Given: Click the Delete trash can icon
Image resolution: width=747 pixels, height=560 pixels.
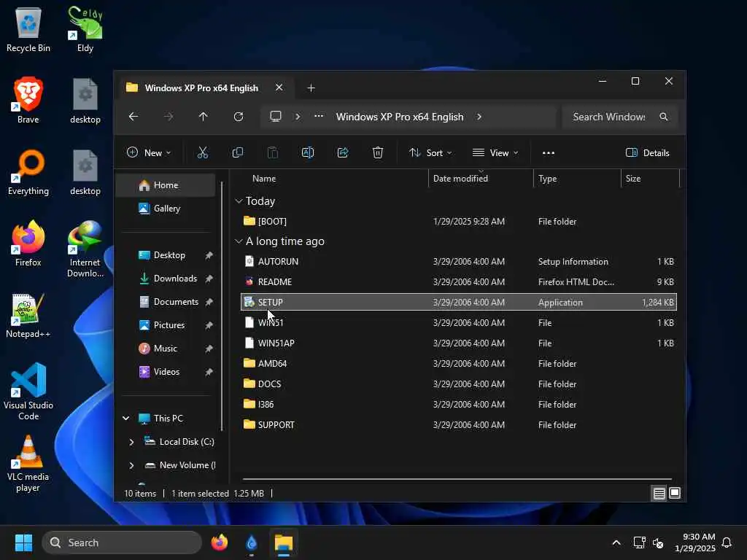Looking at the screenshot, I should coord(378,152).
